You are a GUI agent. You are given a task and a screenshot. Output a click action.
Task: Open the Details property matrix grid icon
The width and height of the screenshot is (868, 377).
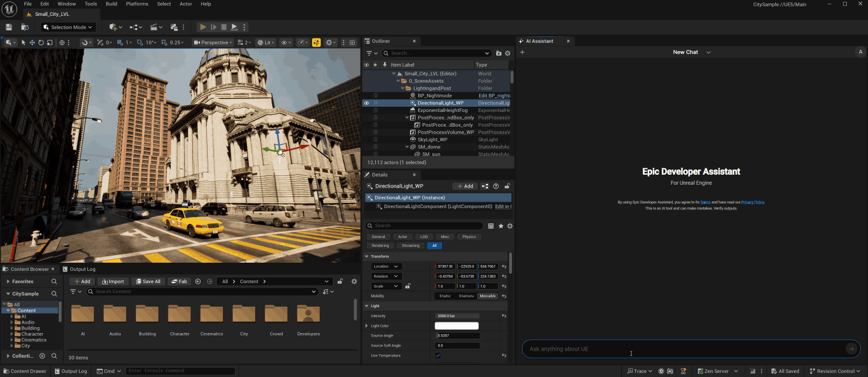tap(491, 226)
